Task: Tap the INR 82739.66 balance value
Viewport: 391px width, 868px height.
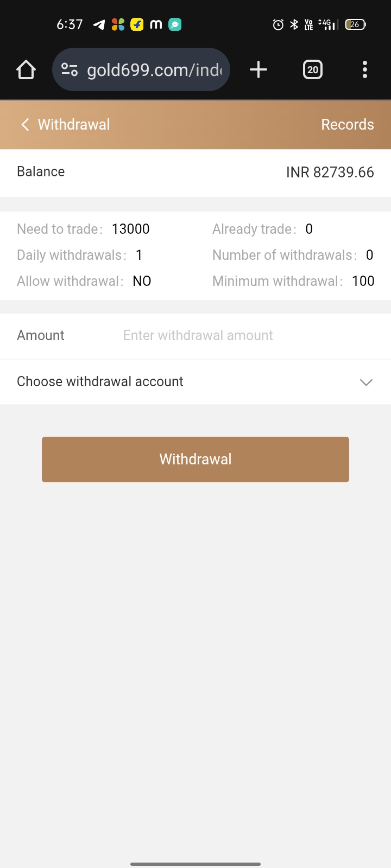Action: [x=330, y=173]
